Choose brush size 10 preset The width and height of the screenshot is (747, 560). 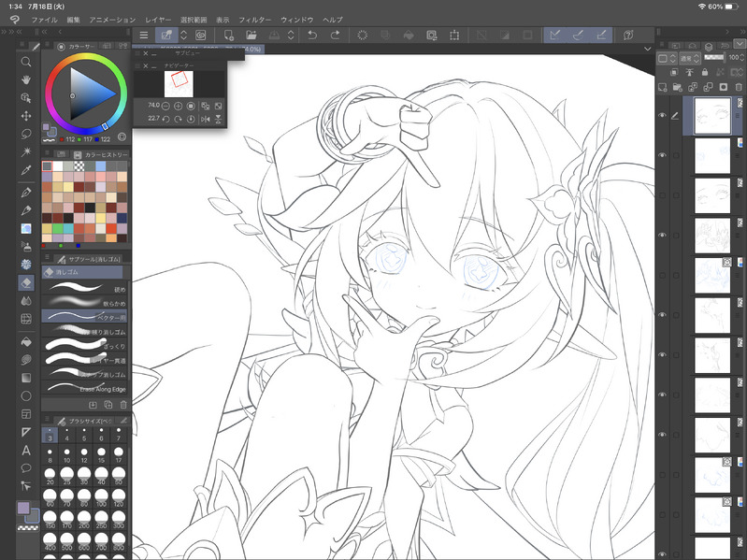(x=66, y=454)
